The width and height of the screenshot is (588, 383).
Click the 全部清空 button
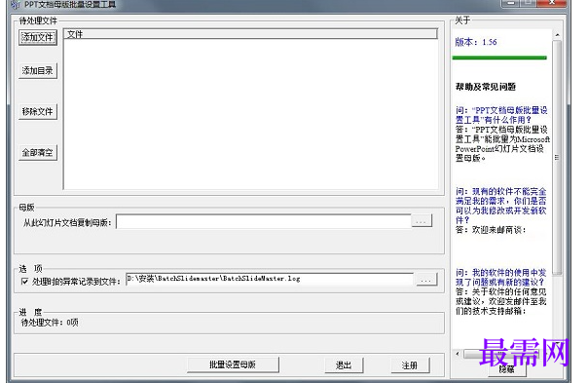tap(38, 152)
